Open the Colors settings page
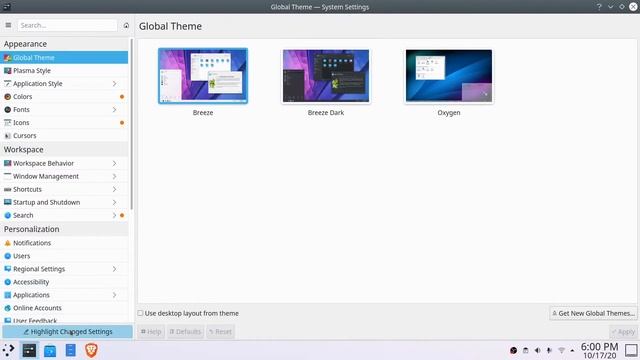 click(65, 97)
